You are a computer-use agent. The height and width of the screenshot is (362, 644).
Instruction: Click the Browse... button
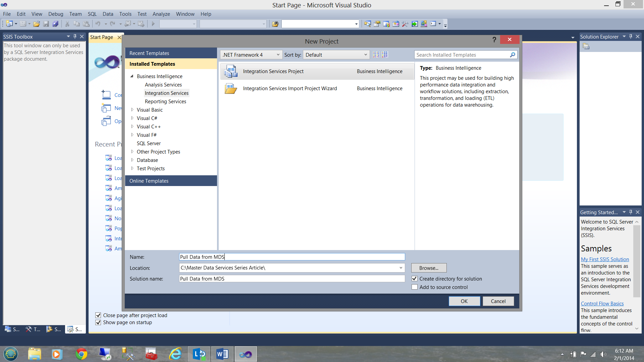tap(429, 268)
